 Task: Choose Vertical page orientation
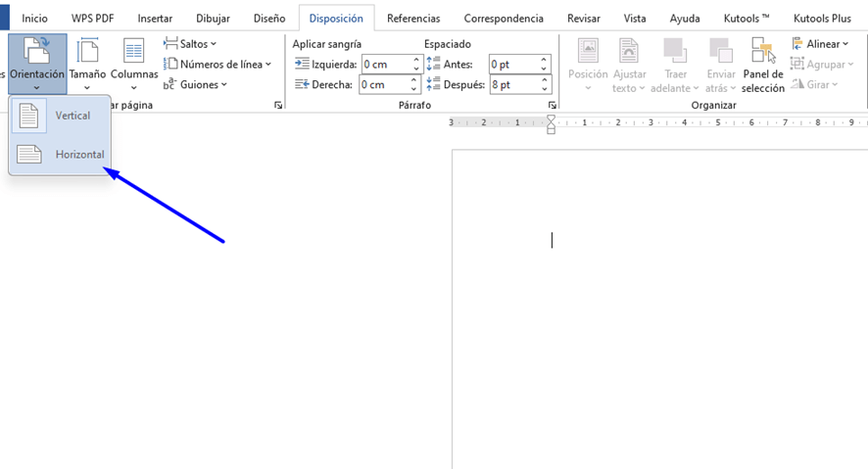(60, 116)
